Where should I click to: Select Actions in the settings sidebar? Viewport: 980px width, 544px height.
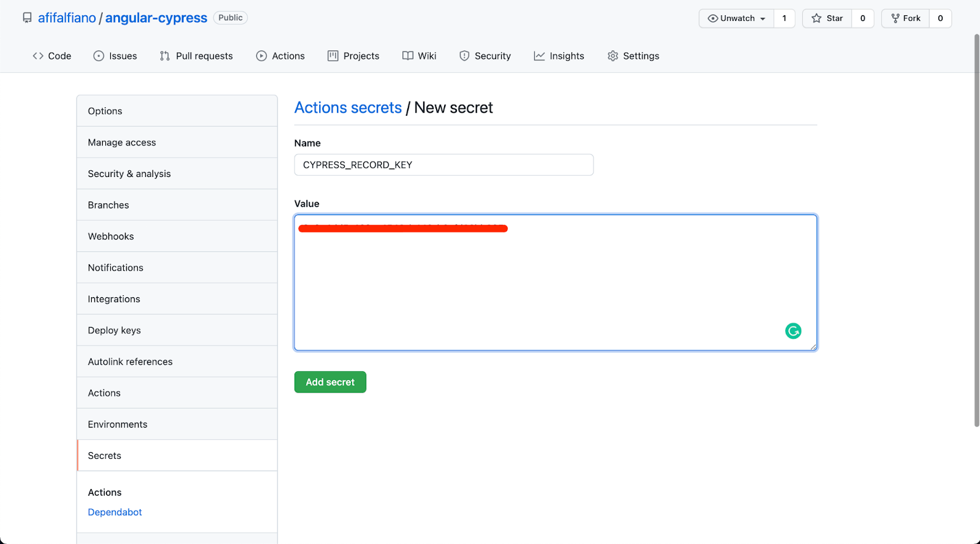[x=177, y=393]
